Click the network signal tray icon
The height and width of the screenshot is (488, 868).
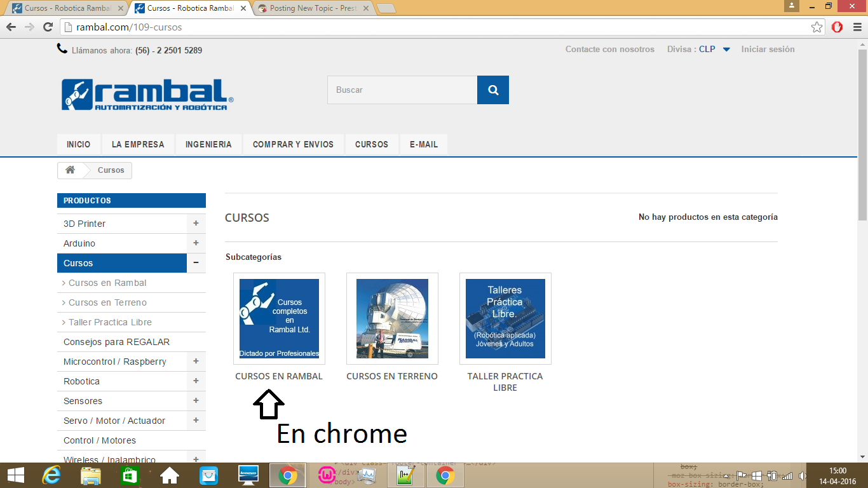(787, 476)
